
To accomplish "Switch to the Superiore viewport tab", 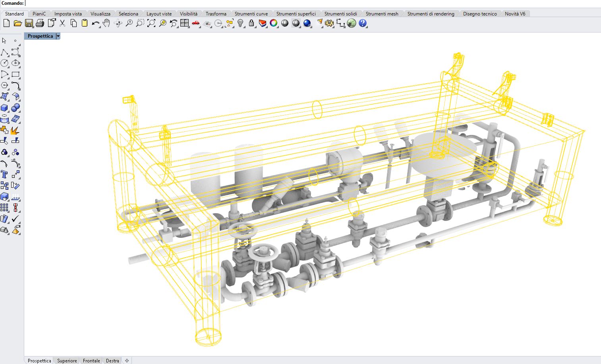I will (67, 360).
